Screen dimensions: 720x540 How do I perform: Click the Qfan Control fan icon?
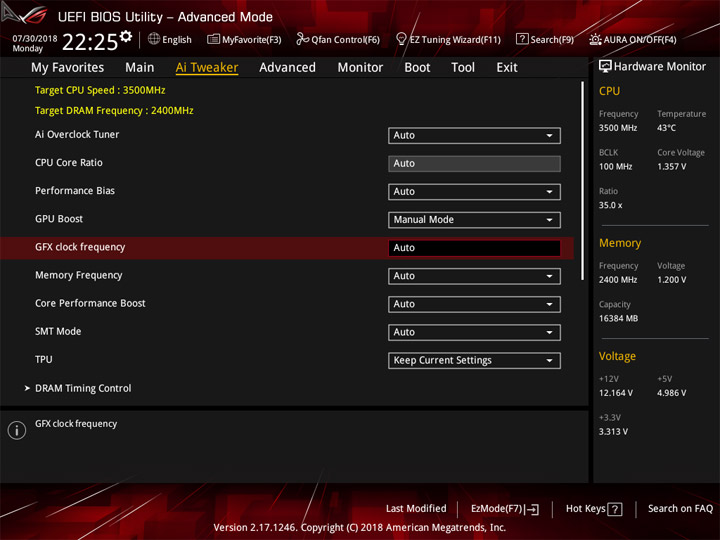pyautogui.click(x=302, y=39)
